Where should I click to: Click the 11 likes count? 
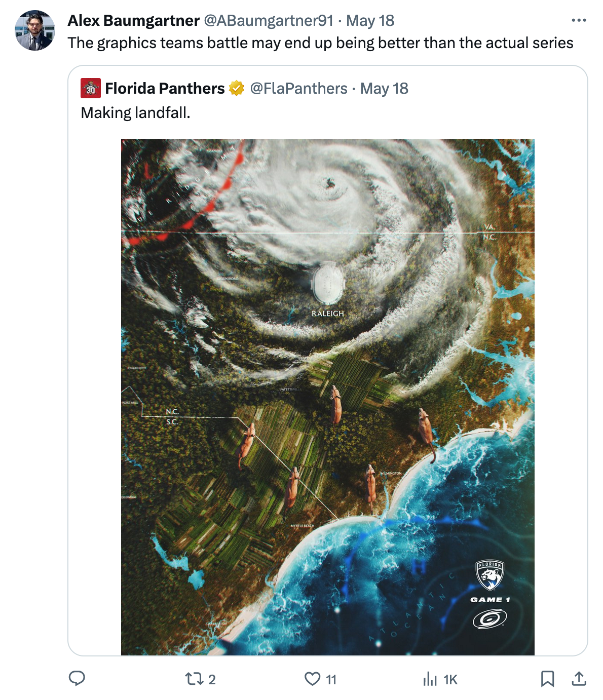coord(331,679)
